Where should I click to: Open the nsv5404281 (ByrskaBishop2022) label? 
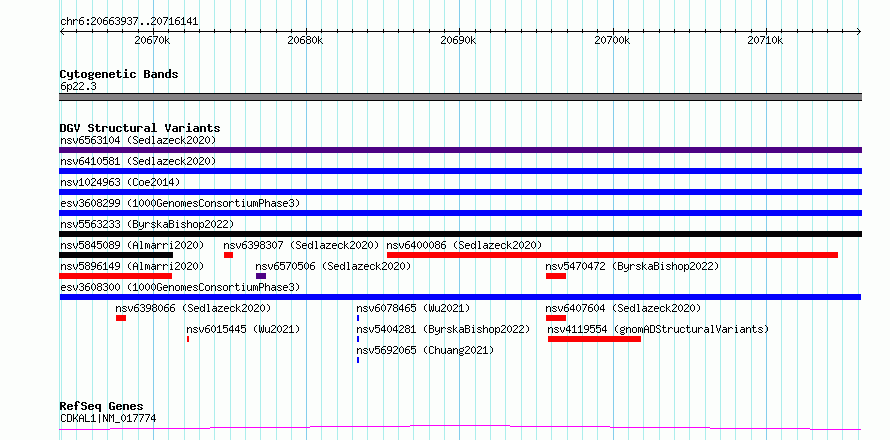443,329
